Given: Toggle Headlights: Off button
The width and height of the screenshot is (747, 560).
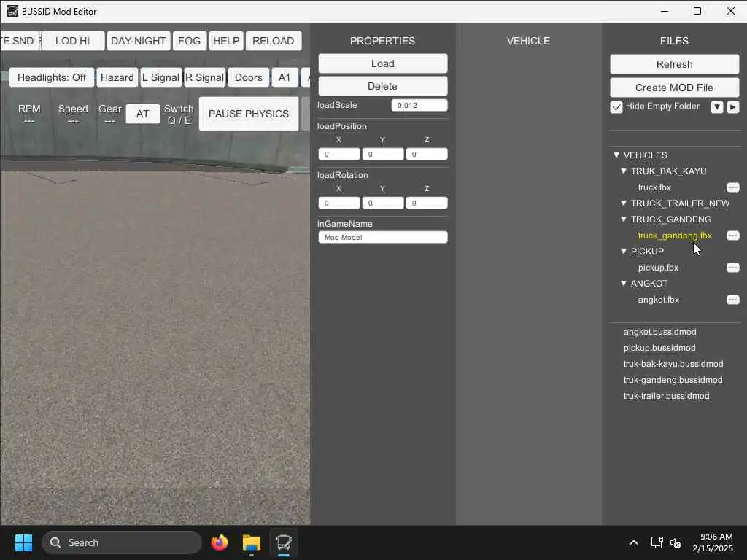Looking at the screenshot, I should [52, 77].
